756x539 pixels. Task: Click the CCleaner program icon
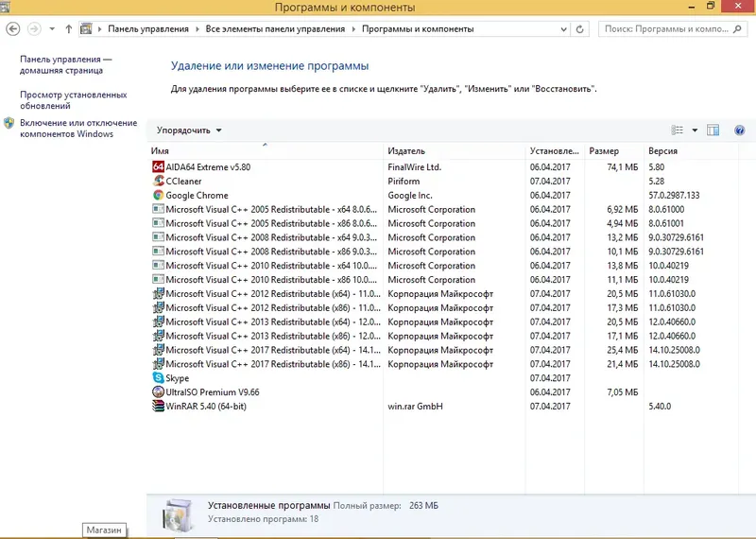pos(158,181)
